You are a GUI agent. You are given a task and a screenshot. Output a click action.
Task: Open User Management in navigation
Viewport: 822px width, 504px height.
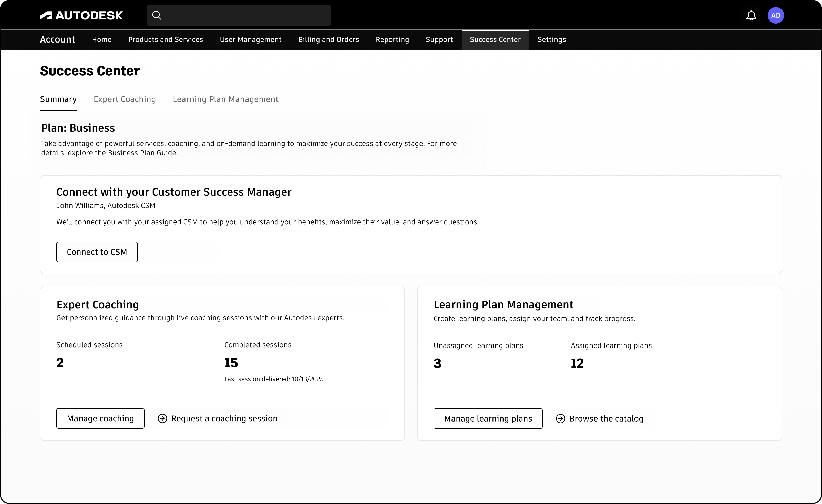pyautogui.click(x=251, y=40)
